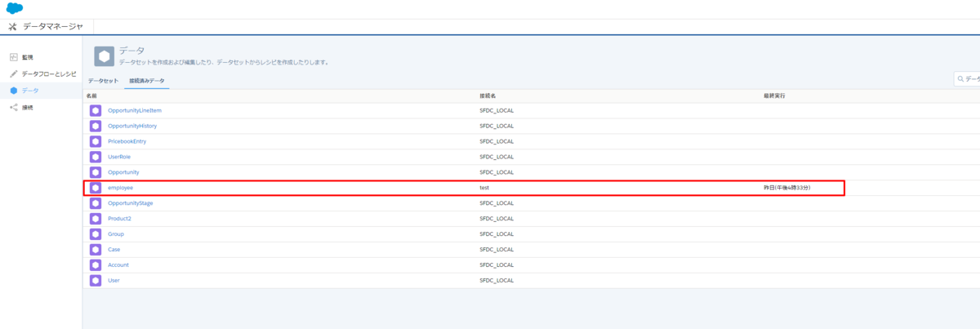Screen dimensions: 980x329
Task: Open the OpportunityHistory link
Action: [x=132, y=126]
